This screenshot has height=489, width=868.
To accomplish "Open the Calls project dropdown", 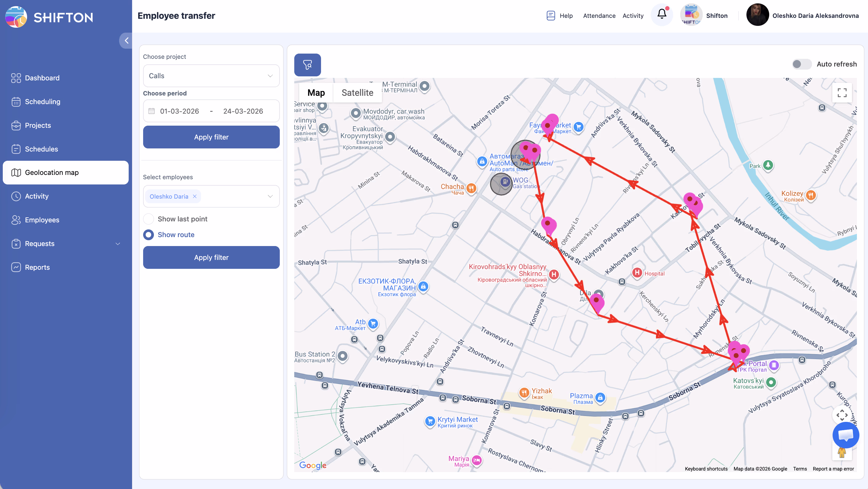I will (211, 76).
